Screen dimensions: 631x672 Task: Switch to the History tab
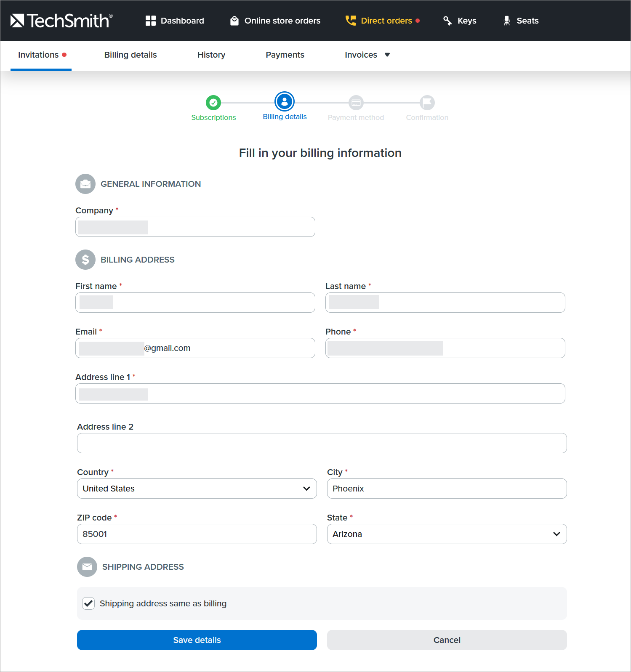coord(211,55)
